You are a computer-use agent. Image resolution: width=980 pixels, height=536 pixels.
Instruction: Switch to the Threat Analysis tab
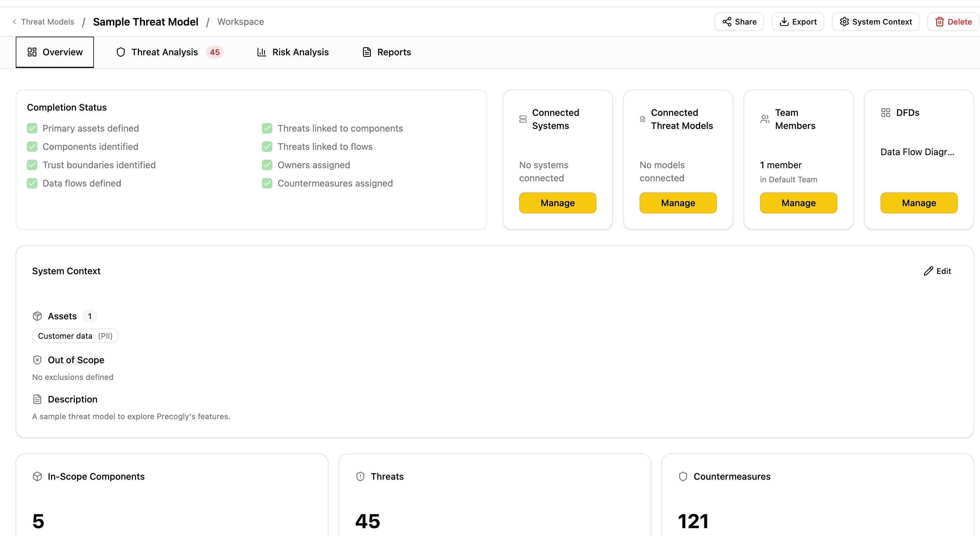[x=164, y=52]
